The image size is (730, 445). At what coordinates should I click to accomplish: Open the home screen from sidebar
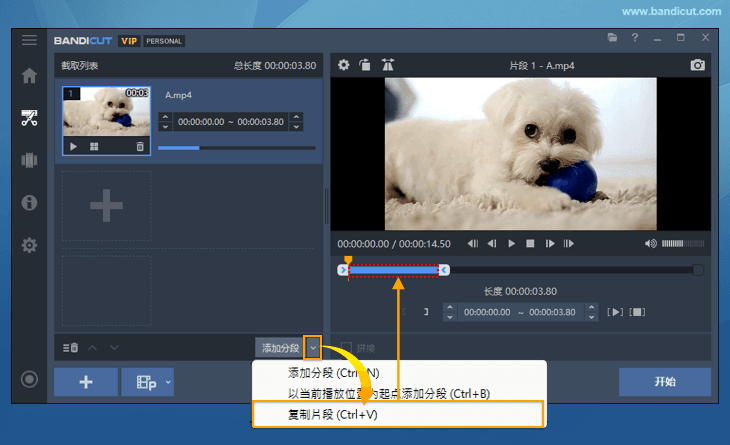coord(29,76)
